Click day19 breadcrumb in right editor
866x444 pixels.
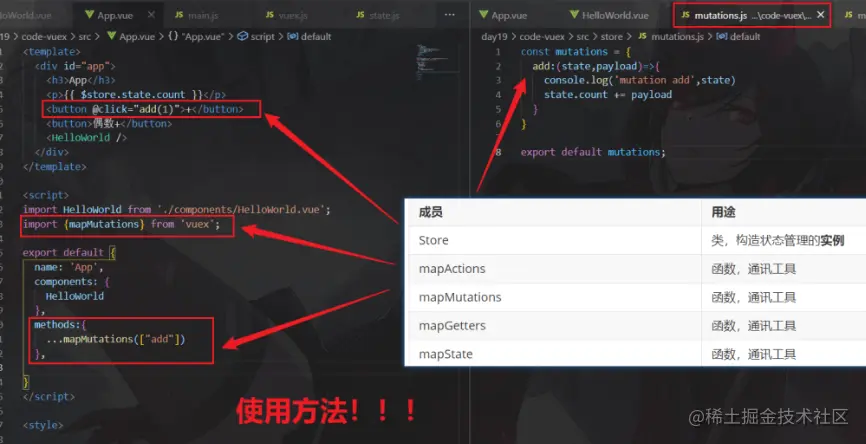pos(494,36)
